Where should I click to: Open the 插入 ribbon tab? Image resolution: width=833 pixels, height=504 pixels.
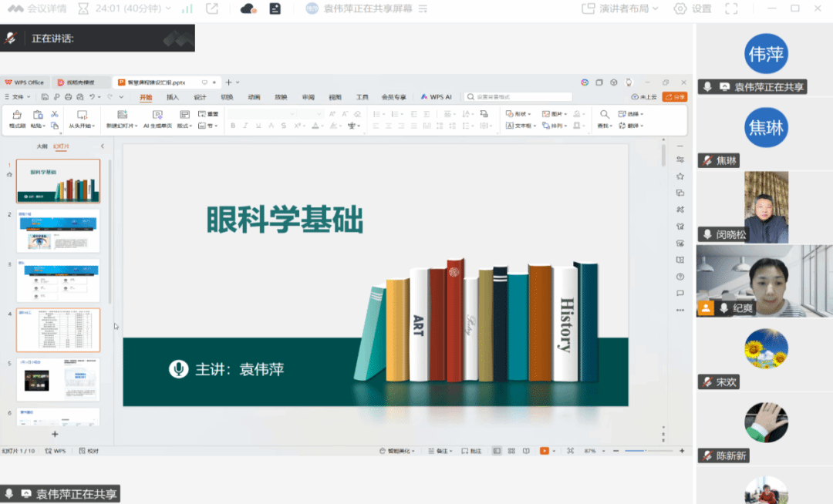173,97
